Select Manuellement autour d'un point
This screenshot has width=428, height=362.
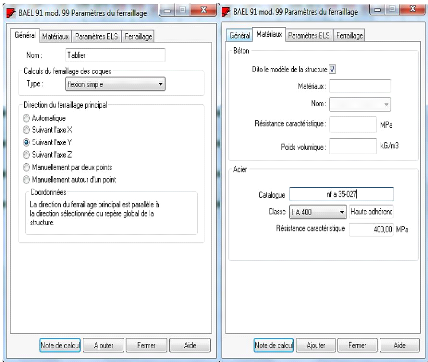(x=26, y=180)
